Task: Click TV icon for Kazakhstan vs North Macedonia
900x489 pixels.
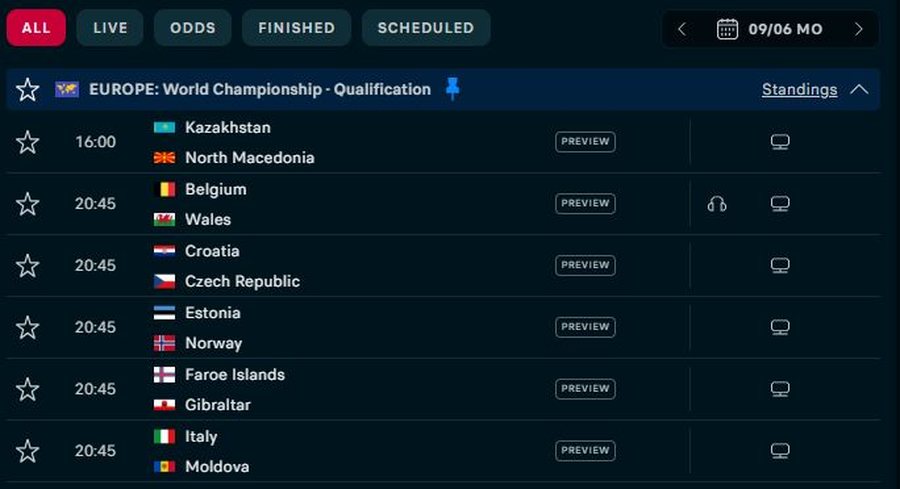Action: (780, 142)
